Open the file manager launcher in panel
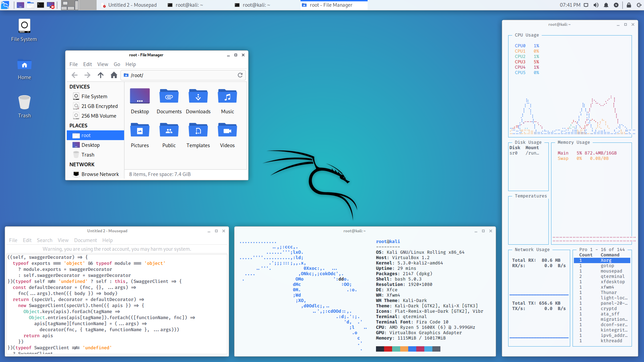Viewport: 644px width, 362px height. point(31,5)
